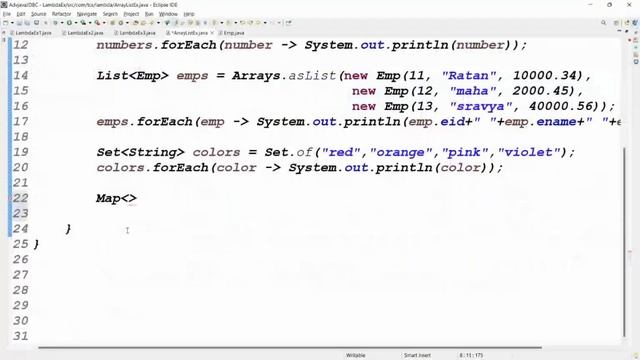
Task: Switch to the Emp.java editor tab
Action: pos(231,33)
